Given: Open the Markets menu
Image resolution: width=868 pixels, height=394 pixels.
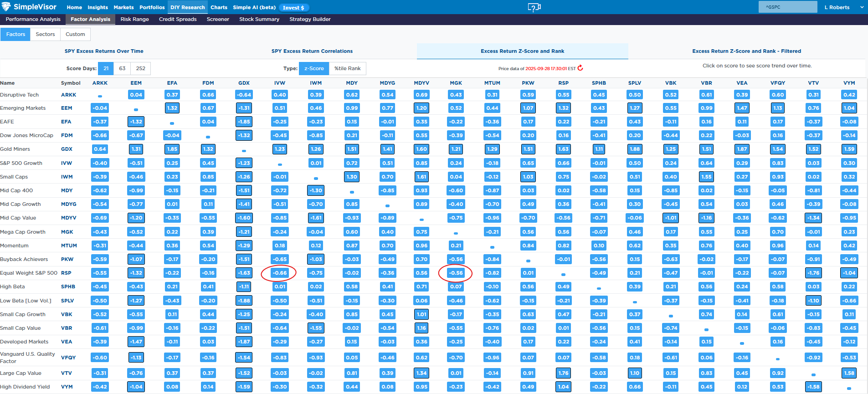Looking at the screenshot, I should click(x=123, y=7).
